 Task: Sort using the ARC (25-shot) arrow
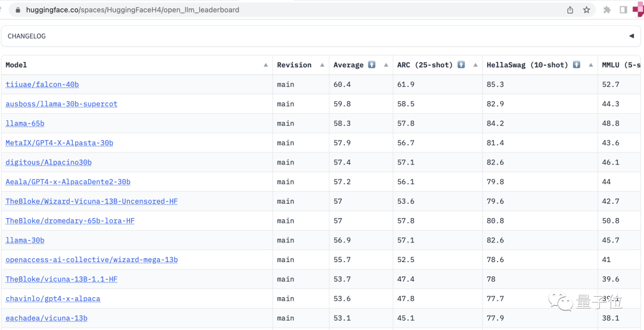tap(475, 65)
